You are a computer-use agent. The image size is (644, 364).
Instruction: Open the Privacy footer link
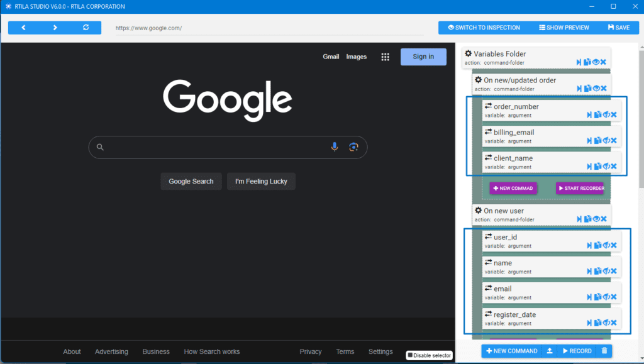tap(311, 351)
